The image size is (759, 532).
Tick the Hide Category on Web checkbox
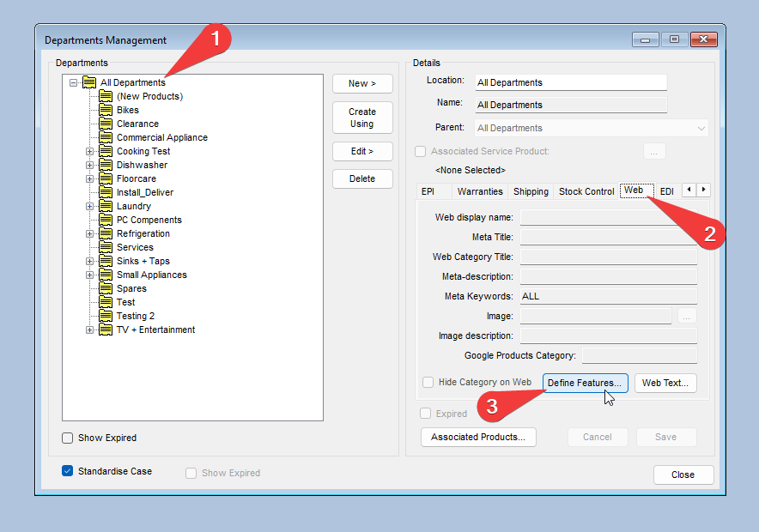[x=428, y=383]
